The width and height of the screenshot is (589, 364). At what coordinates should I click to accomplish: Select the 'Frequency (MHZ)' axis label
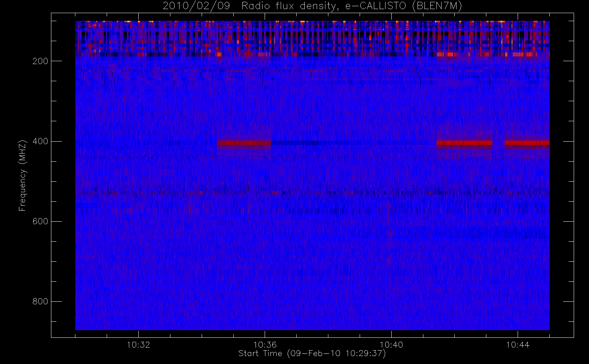coord(23,175)
